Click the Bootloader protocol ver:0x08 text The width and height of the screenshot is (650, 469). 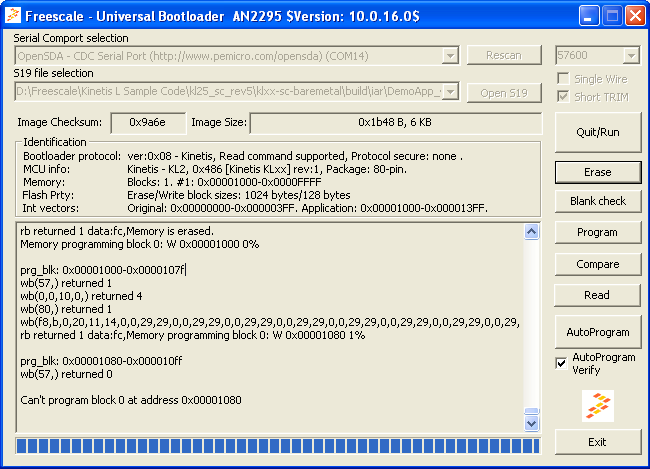[295, 156]
